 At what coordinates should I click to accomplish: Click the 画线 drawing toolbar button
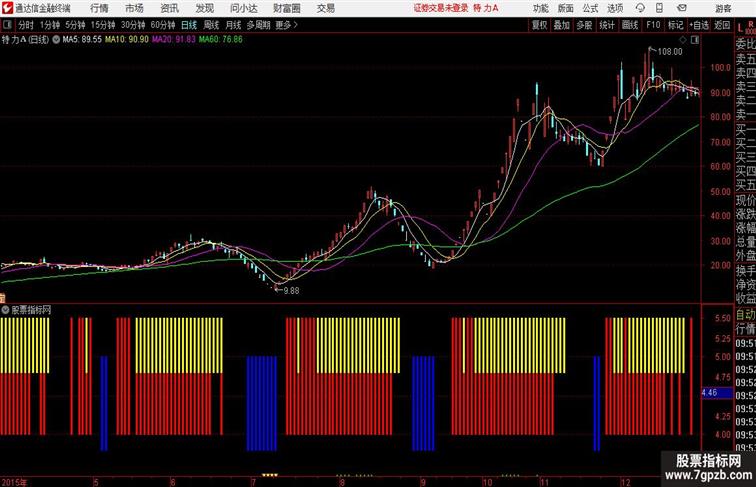point(630,25)
